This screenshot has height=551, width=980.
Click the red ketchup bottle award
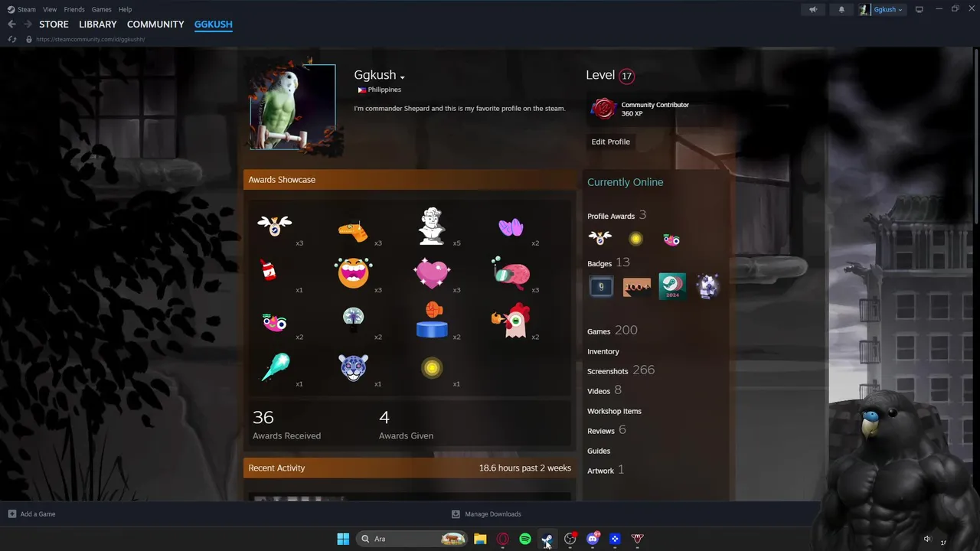click(x=268, y=269)
